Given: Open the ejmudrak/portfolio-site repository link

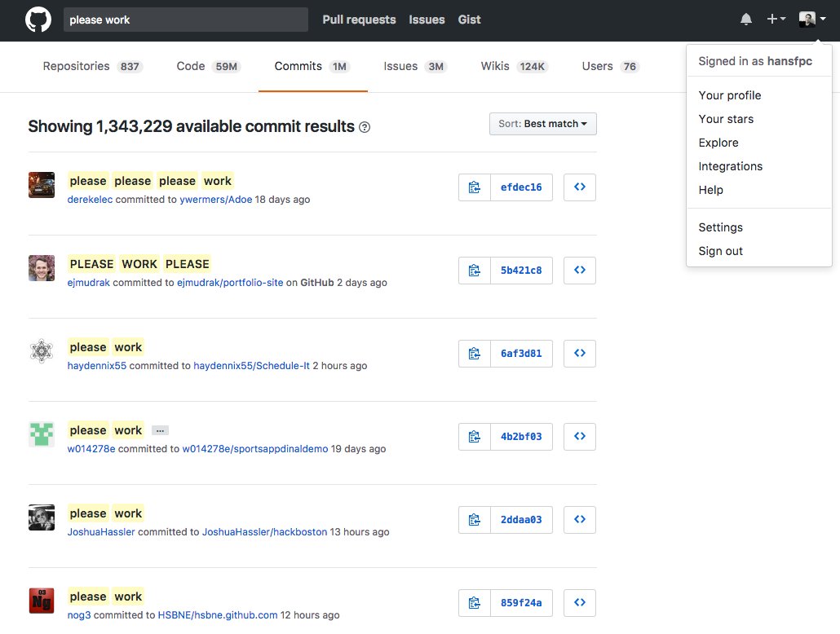Looking at the screenshot, I should tap(230, 283).
